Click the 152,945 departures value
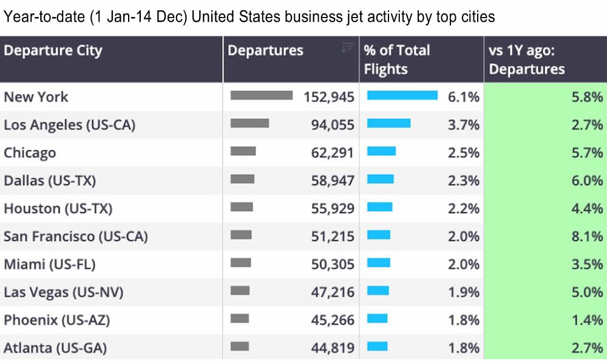This screenshot has width=607, height=364. click(328, 97)
